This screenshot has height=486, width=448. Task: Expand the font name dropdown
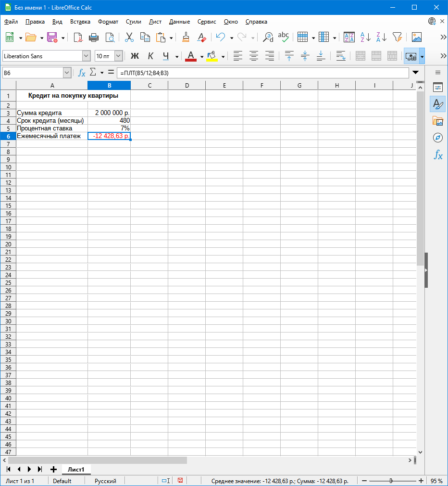click(x=86, y=56)
